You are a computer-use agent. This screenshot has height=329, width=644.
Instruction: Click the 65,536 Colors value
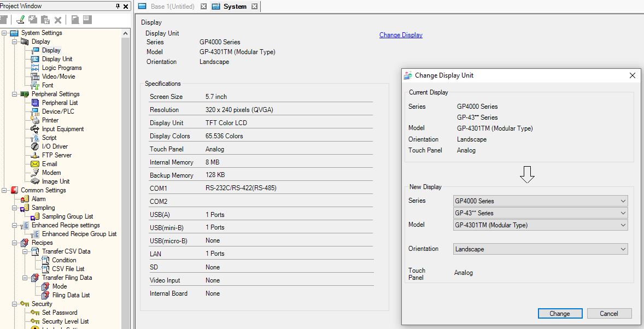tap(224, 136)
